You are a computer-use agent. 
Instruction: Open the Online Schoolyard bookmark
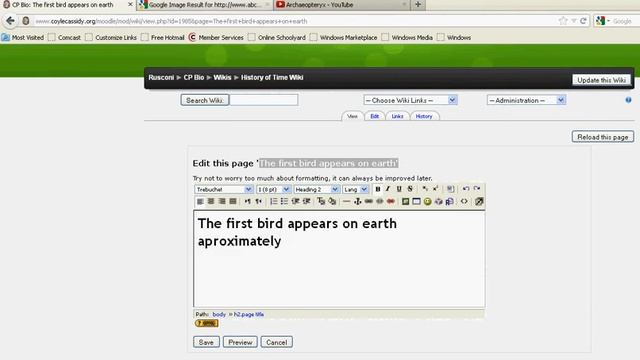(x=277, y=38)
